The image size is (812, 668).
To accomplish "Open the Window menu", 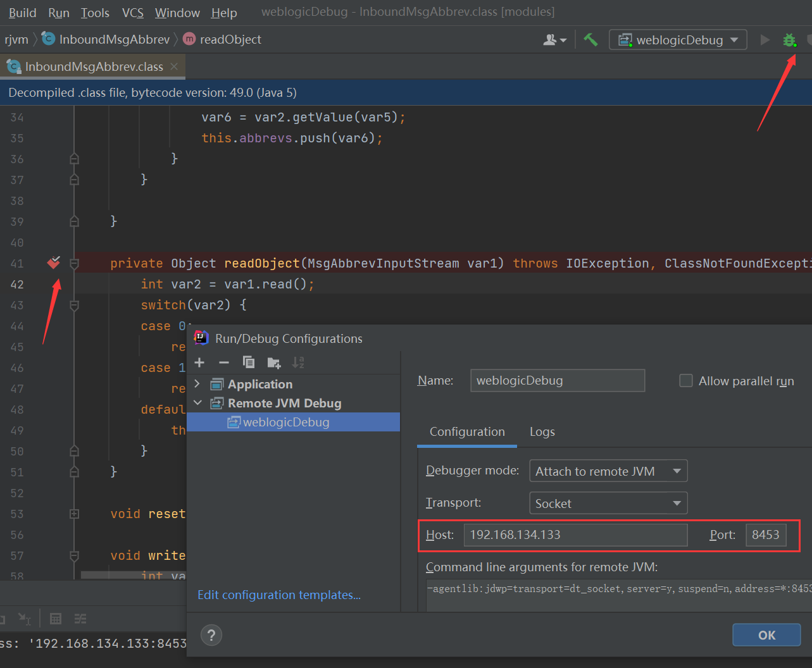I will [177, 13].
